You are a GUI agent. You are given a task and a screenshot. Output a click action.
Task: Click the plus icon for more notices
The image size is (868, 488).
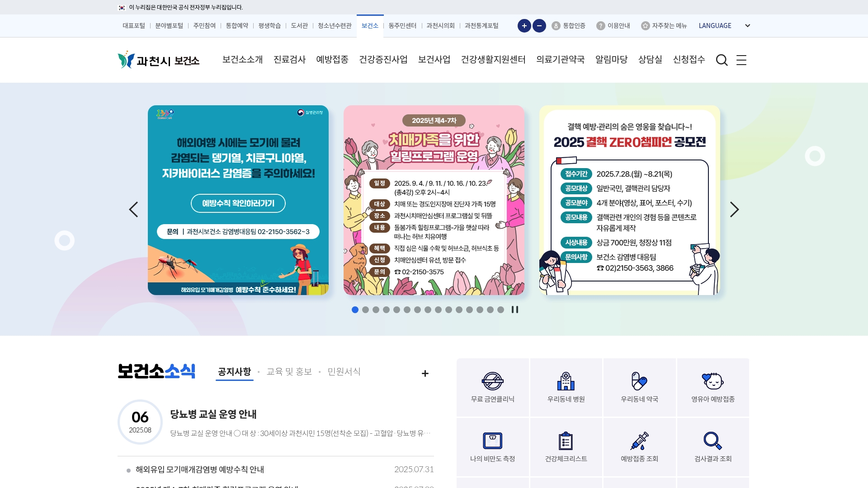425,373
